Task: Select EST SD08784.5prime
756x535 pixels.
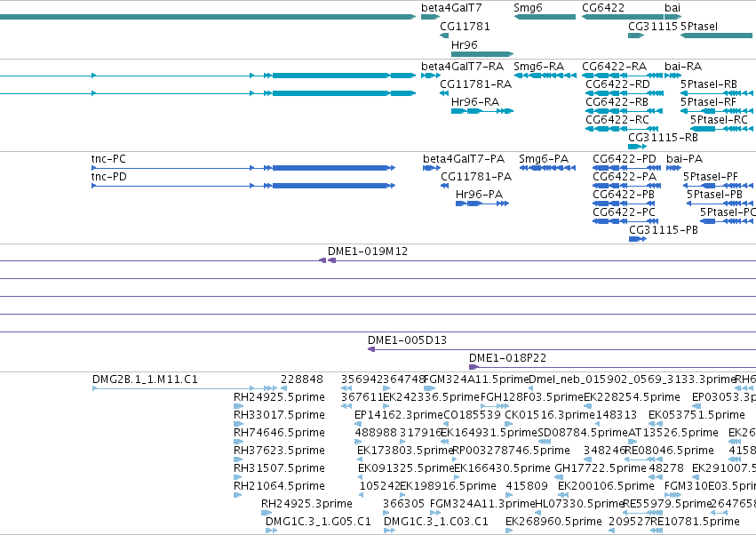Action: tap(545, 442)
